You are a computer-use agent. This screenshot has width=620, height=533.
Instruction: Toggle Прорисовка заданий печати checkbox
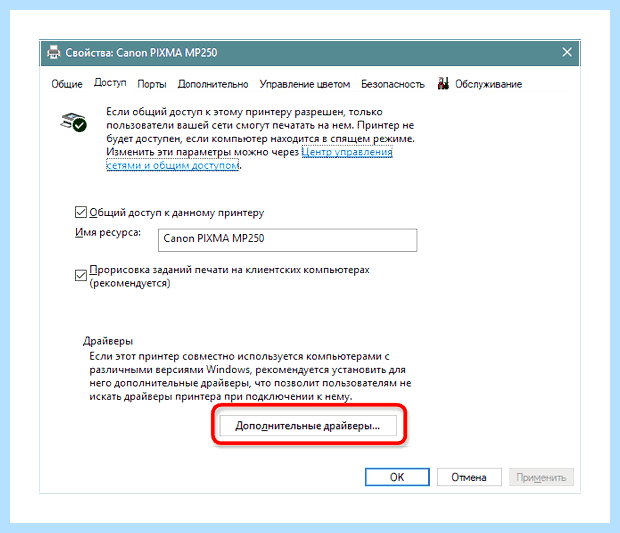(x=81, y=275)
